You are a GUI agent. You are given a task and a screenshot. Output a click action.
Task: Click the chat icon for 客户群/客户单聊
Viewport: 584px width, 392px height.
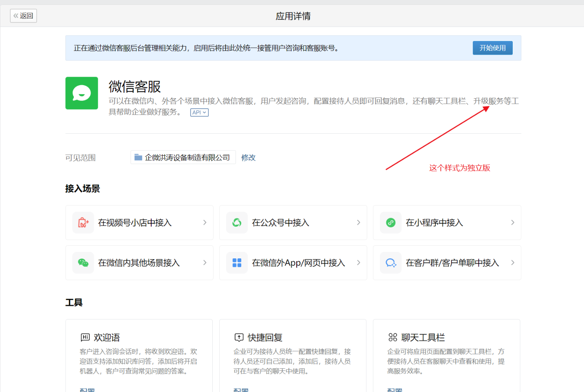point(391,263)
